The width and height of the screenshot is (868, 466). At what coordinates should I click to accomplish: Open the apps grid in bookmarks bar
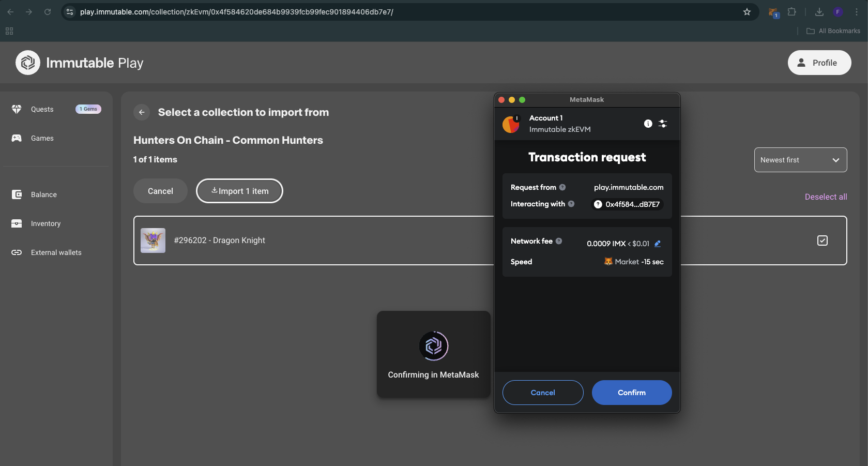9,31
